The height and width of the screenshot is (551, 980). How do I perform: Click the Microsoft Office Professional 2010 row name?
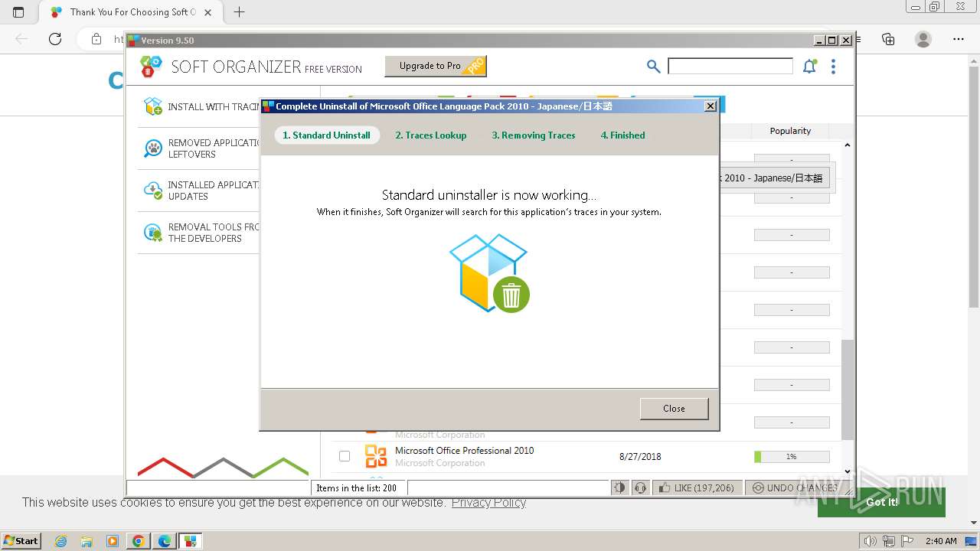click(x=465, y=451)
